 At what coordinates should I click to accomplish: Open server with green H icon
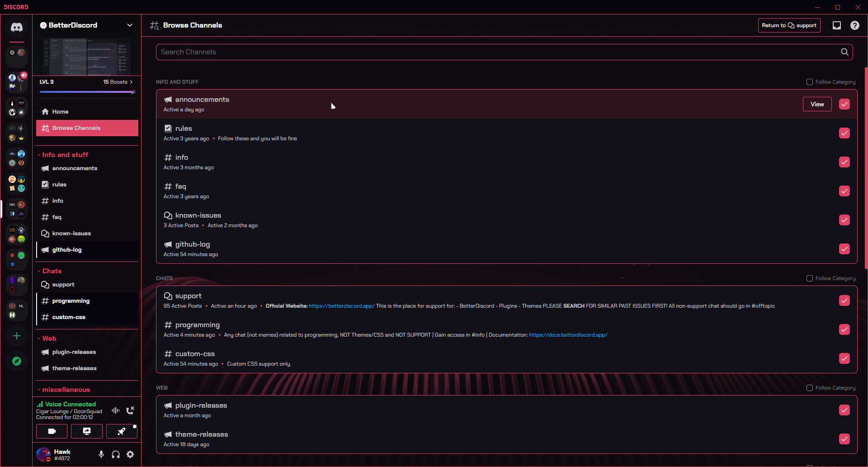coord(12,315)
